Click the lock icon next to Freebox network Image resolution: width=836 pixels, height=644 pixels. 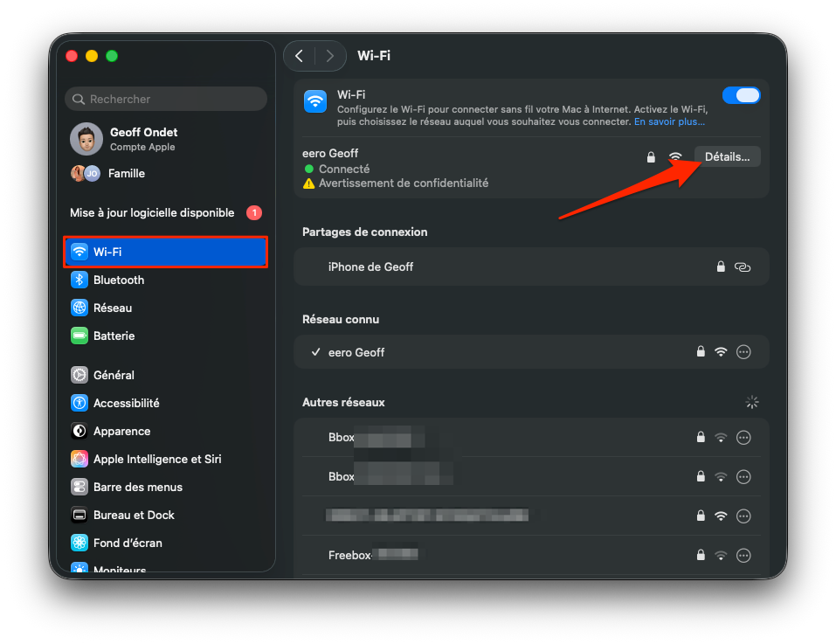tap(700, 555)
